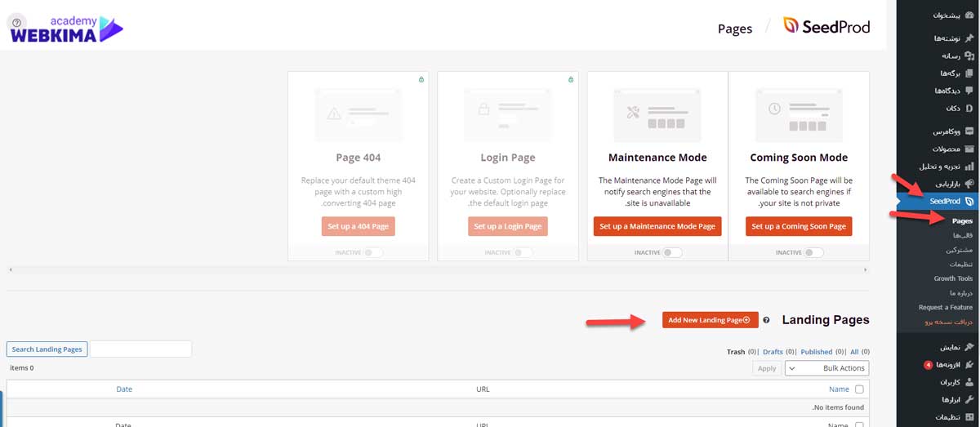Click the lock icon on 404 Page card
980x427 pixels.
[x=421, y=79]
